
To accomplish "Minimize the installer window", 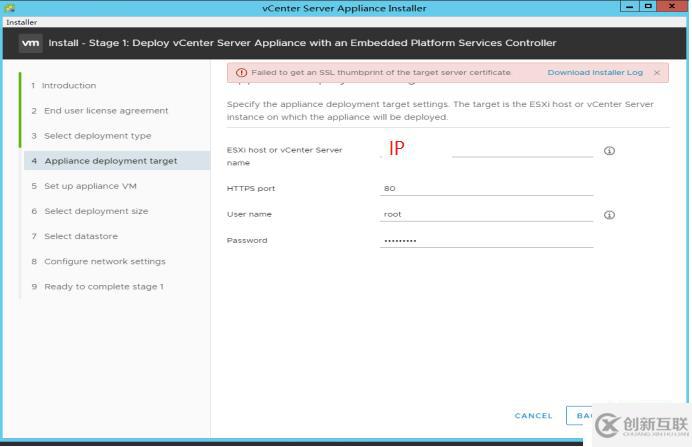I will point(630,7).
